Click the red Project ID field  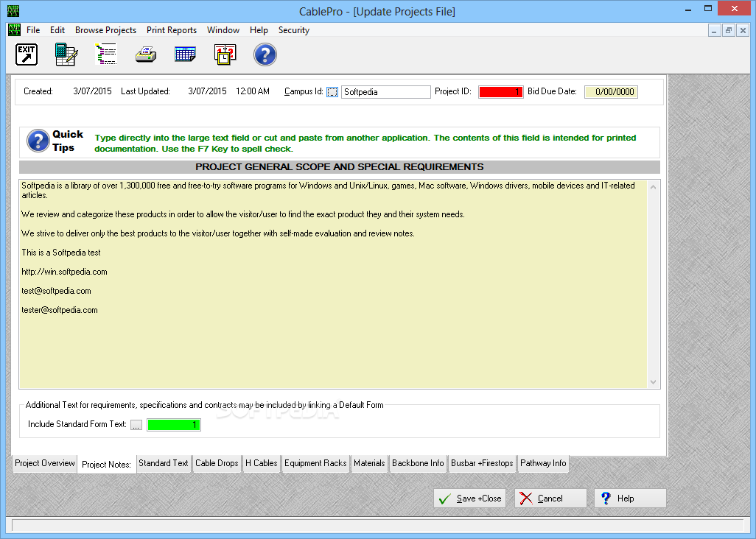click(x=501, y=92)
